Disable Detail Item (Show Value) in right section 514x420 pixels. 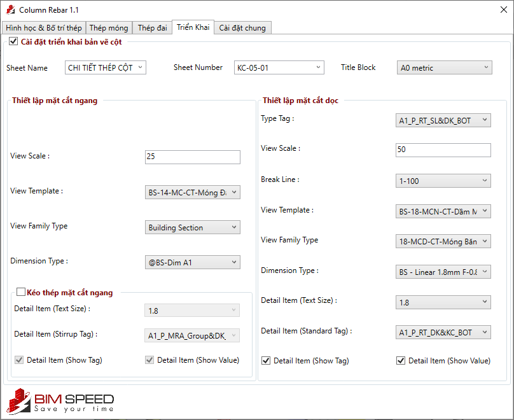click(401, 360)
